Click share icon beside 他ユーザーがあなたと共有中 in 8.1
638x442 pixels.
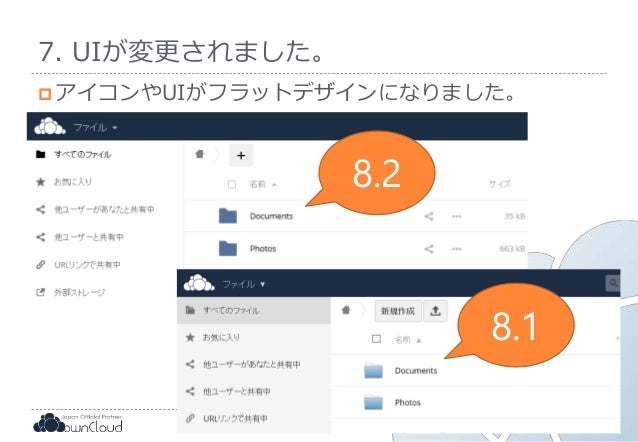tap(190, 364)
